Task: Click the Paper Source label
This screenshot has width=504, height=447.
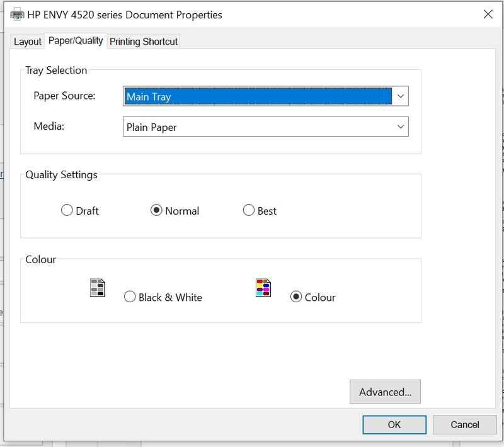Action: (64, 96)
